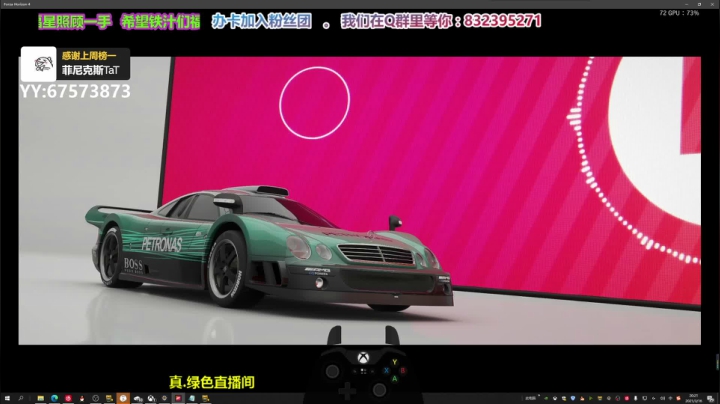Click the Forza Horizon 4 window title
This screenshot has width=720, height=404.
(x=17, y=4)
